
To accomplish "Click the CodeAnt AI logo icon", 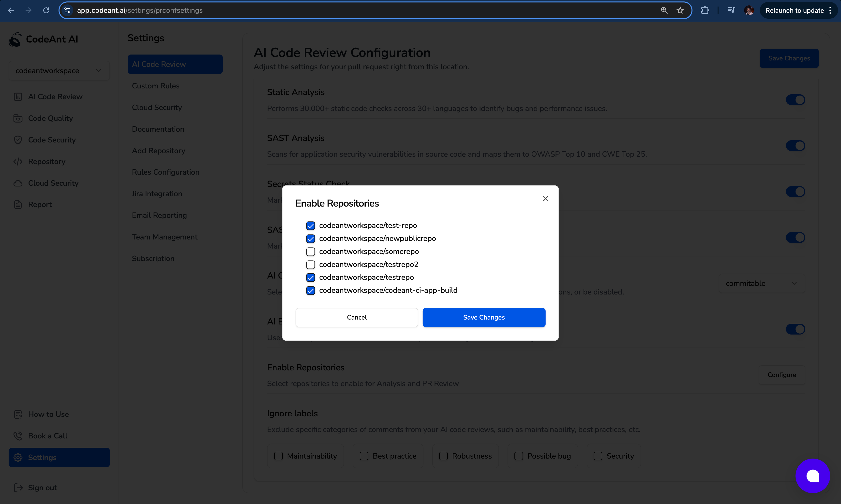I will pyautogui.click(x=15, y=39).
